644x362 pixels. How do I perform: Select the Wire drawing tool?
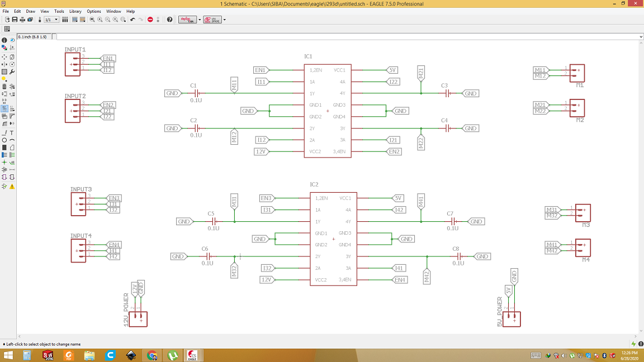point(4,132)
